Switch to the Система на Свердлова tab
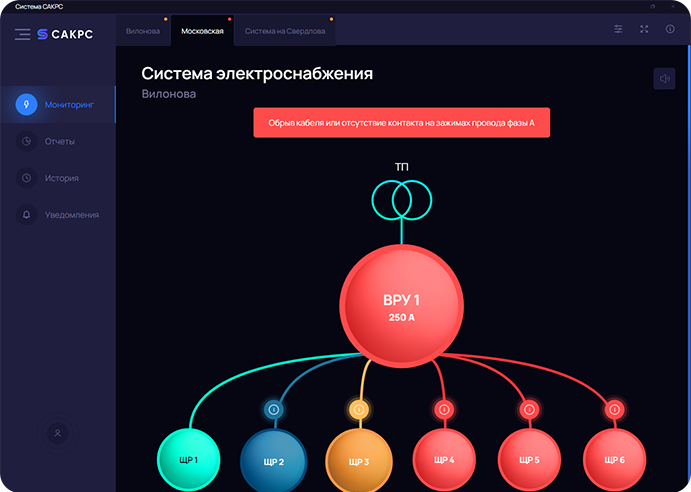 [284, 31]
